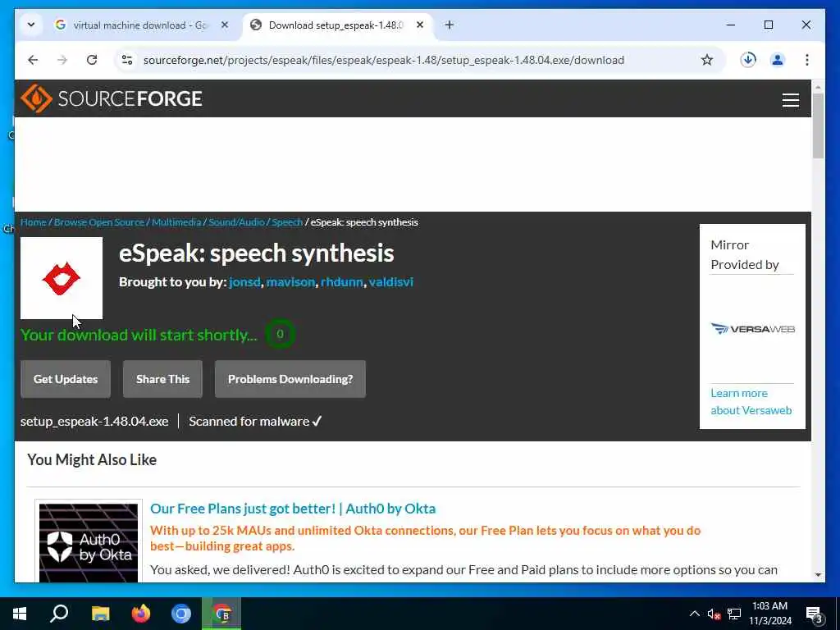840x630 pixels.
Task: Click the eSpeak lips project logo
Action: pos(61,278)
